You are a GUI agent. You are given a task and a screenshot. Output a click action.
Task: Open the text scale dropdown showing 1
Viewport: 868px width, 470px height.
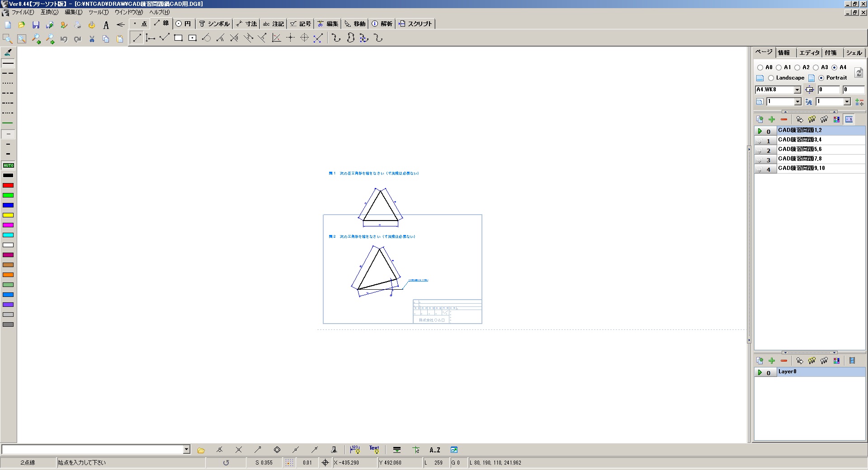pyautogui.click(x=847, y=102)
